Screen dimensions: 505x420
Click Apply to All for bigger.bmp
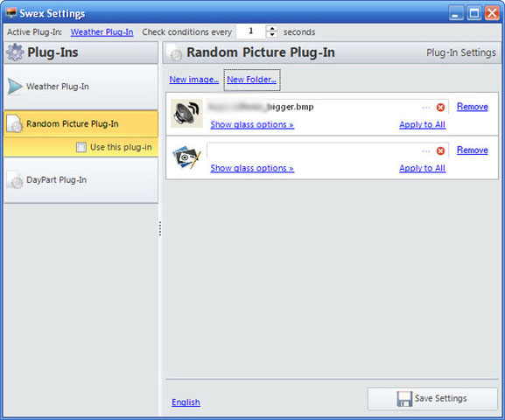coord(422,124)
